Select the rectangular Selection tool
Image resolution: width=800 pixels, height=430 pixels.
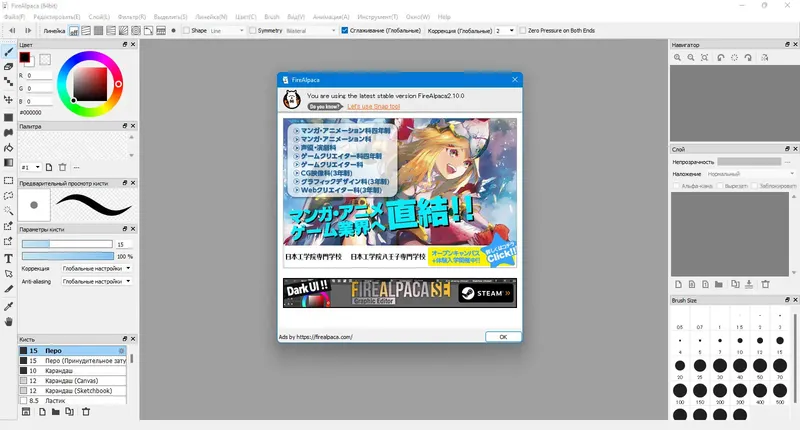[x=9, y=181]
